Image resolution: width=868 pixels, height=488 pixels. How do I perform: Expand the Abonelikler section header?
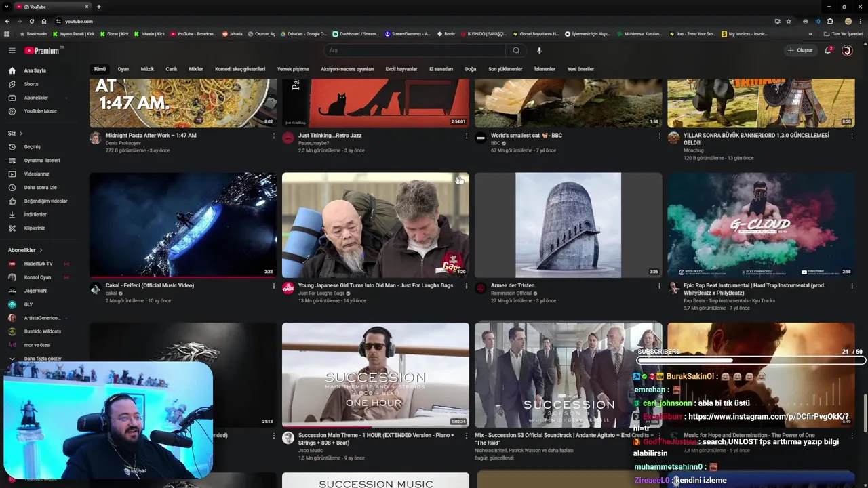[25, 250]
